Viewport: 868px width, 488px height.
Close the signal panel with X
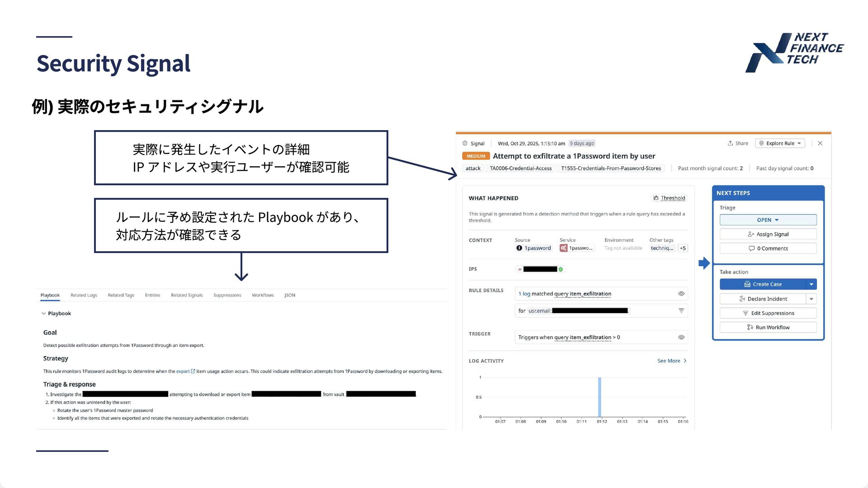[x=820, y=143]
